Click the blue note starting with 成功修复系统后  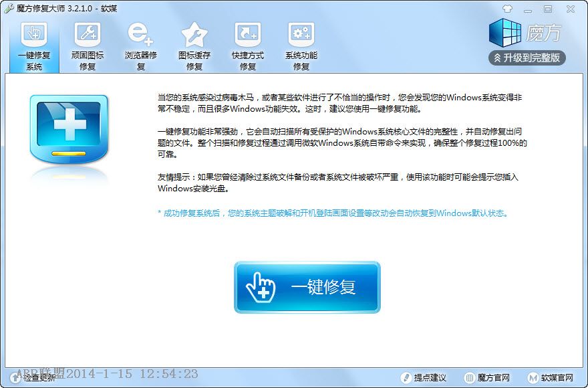tap(333, 213)
